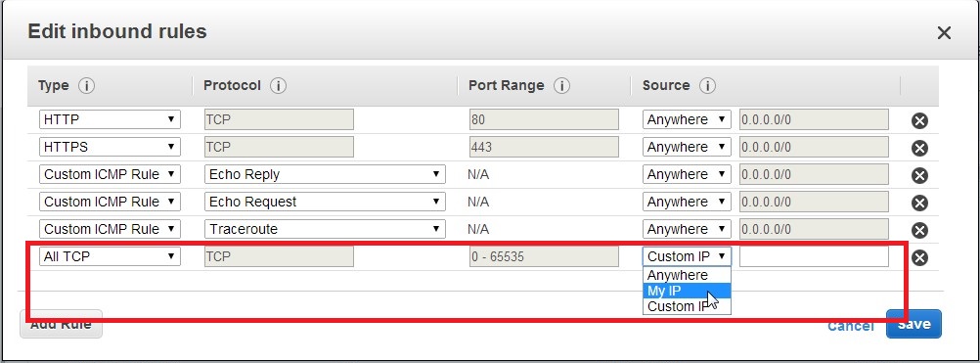The image size is (980, 363).
Task: Click the Save button
Action: pyautogui.click(x=913, y=324)
